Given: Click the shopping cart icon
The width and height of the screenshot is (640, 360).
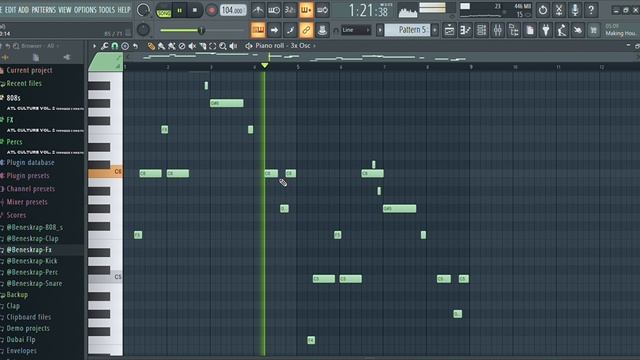Looking at the screenshot, I should point(593,30).
